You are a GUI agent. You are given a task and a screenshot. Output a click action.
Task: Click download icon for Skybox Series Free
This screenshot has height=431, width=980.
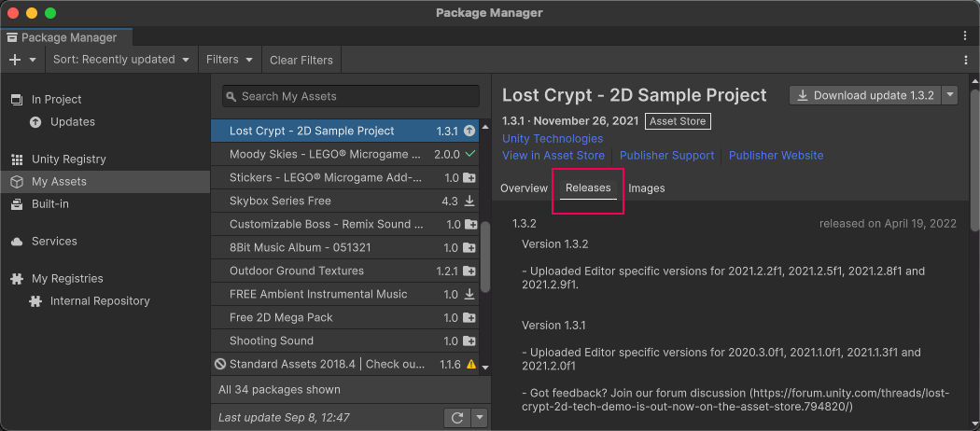pyautogui.click(x=470, y=201)
